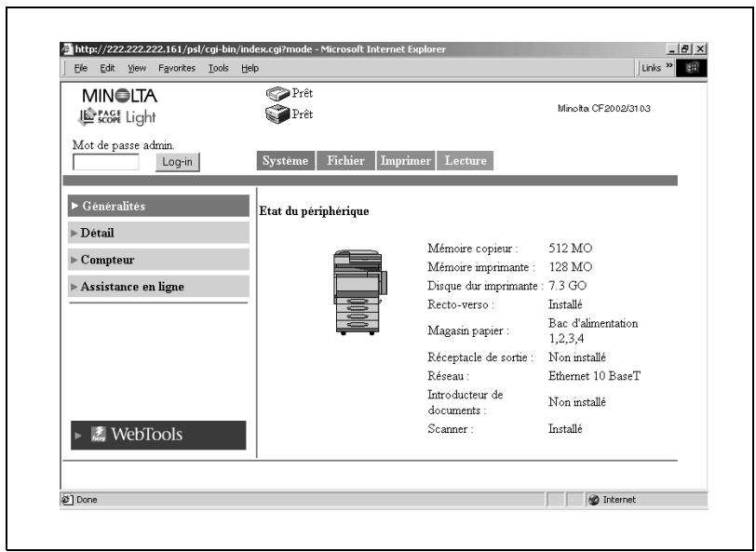Switch to the Imprimer tab
The width and height of the screenshot is (756, 552).
click(x=406, y=160)
